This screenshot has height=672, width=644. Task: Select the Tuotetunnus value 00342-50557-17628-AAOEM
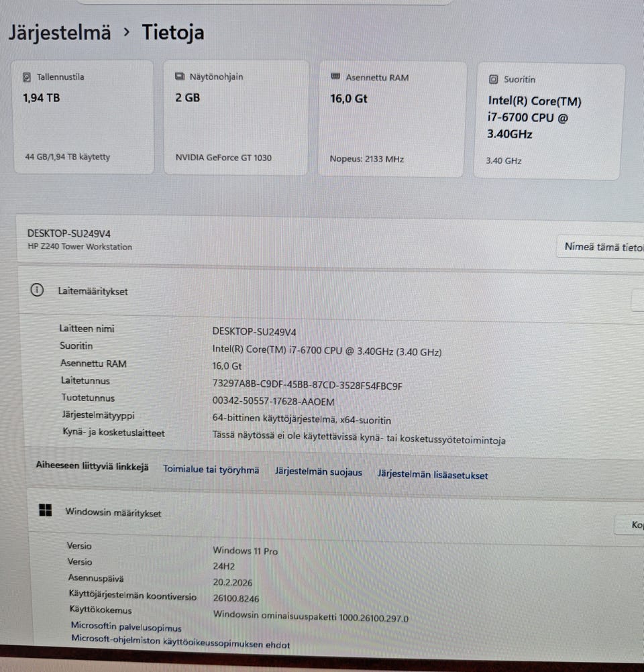[x=273, y=402]
